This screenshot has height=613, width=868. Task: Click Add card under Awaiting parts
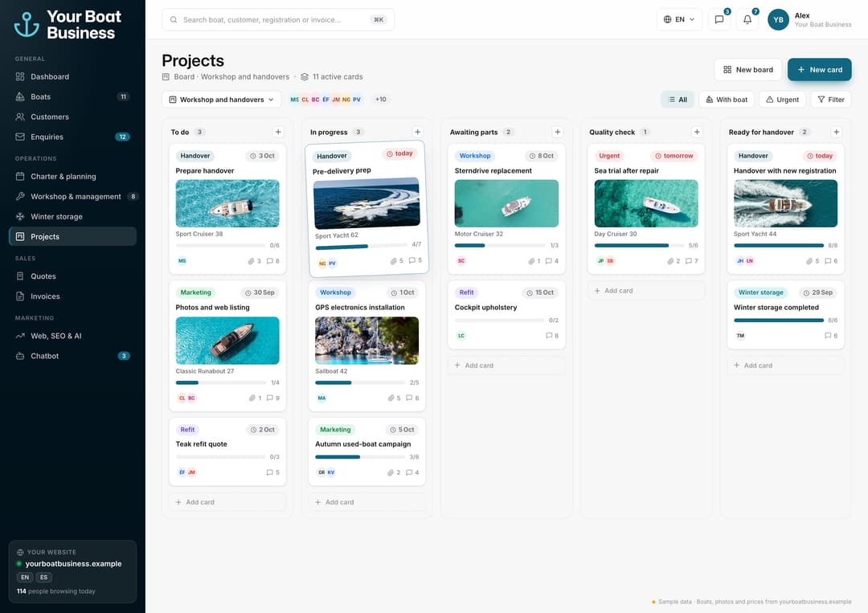(x=506, y=365)
